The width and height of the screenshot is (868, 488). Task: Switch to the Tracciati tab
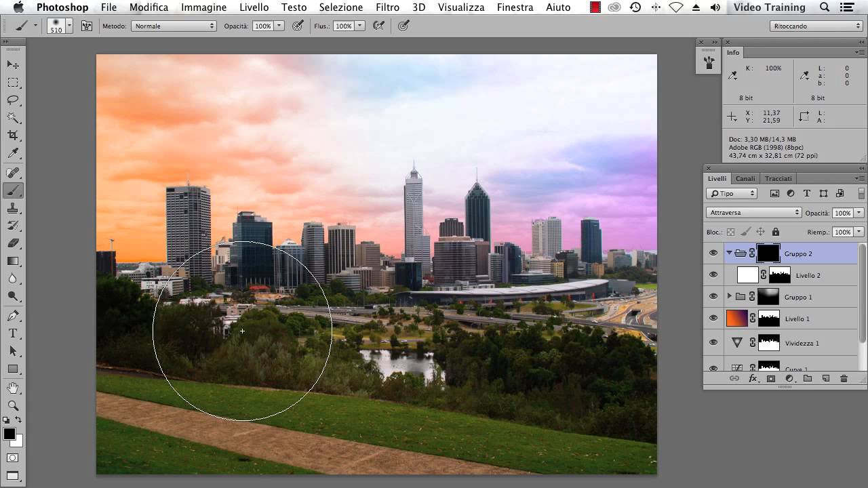pos(778,178)
